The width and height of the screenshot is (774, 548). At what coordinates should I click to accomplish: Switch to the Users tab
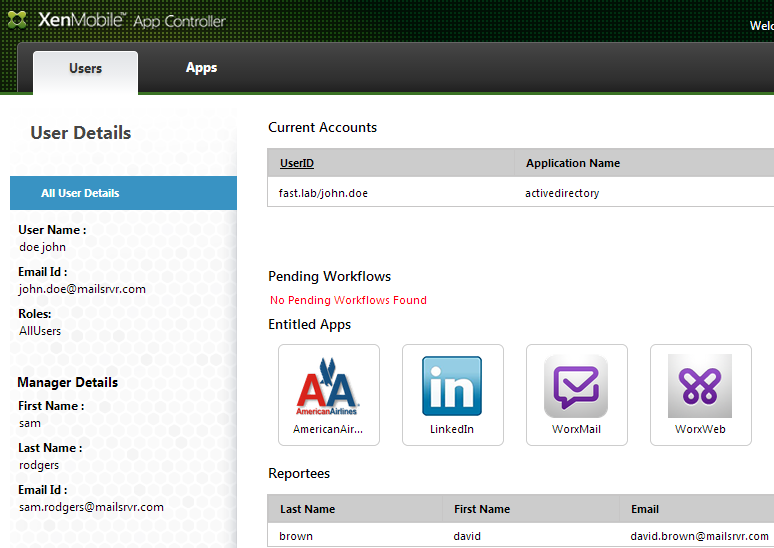pyautogui.click(x=85, y=69)
